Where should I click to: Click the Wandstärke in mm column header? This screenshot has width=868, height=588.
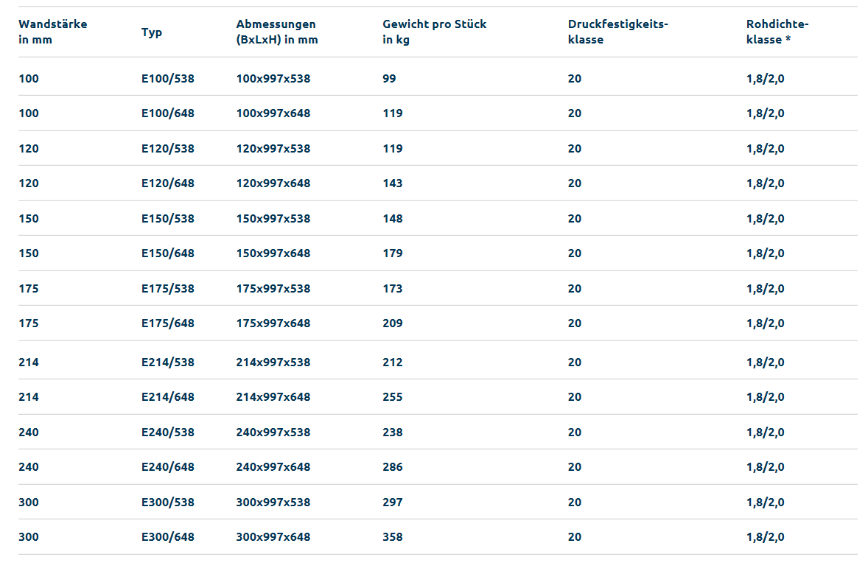click(52, 32)
